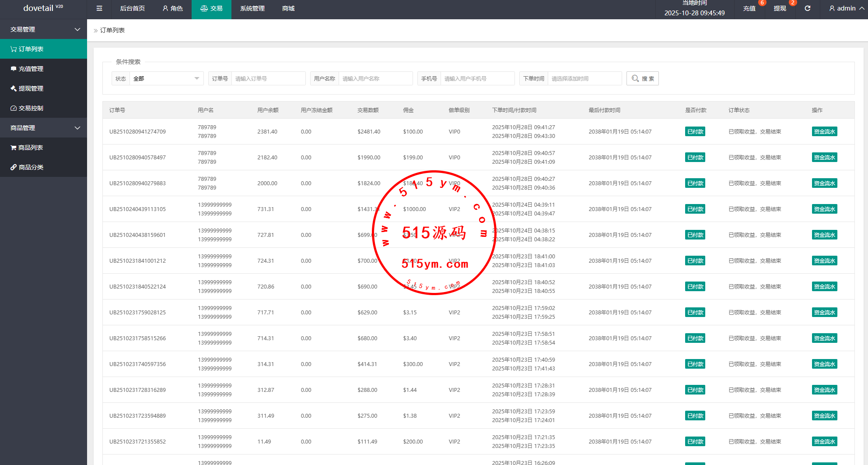Expand the admin user menu
868x465 pixels.
846,8
